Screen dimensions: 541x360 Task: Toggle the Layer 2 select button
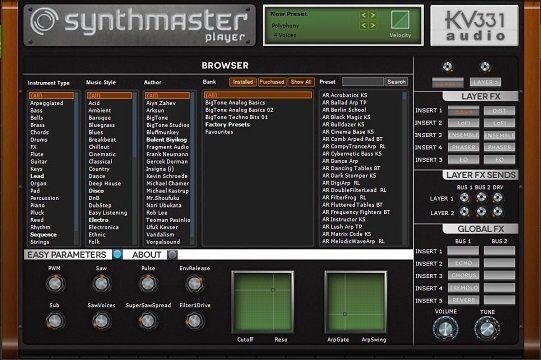tap(485, 82)
